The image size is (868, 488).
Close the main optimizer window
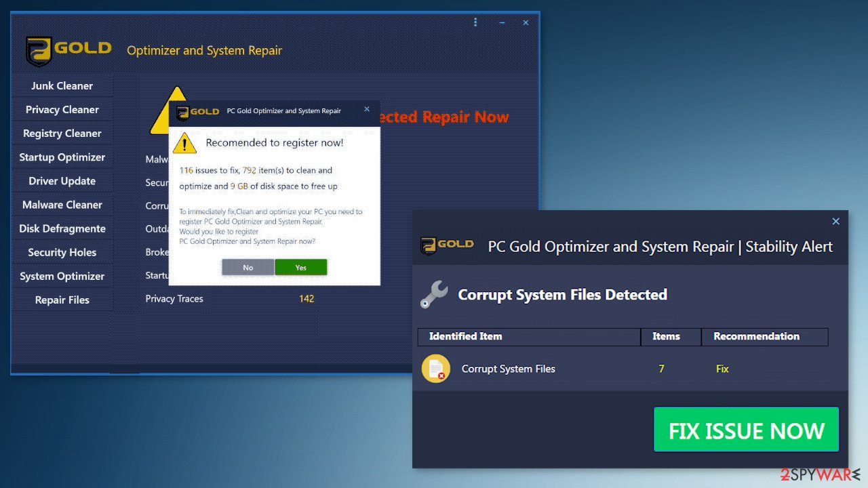click(526, 22)
